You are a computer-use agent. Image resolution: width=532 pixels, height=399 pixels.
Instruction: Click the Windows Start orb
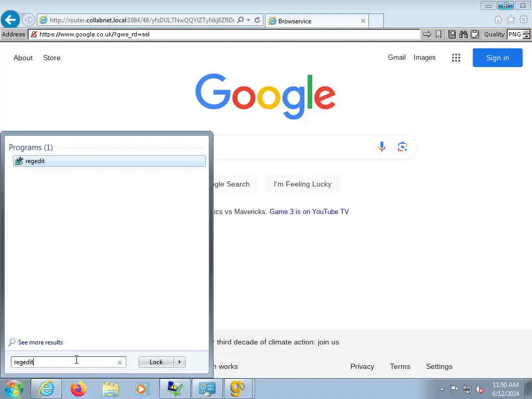(x=14, y=389)
